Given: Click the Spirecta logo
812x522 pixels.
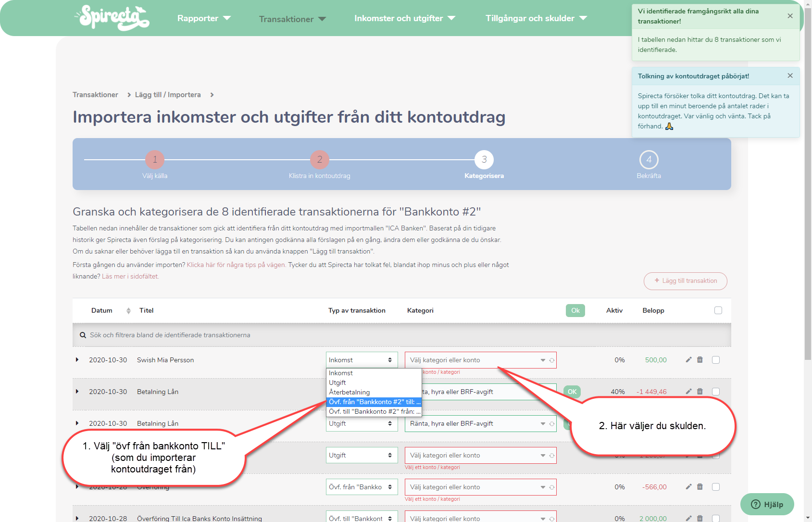Looking at the screenshot, I should 113,18.
